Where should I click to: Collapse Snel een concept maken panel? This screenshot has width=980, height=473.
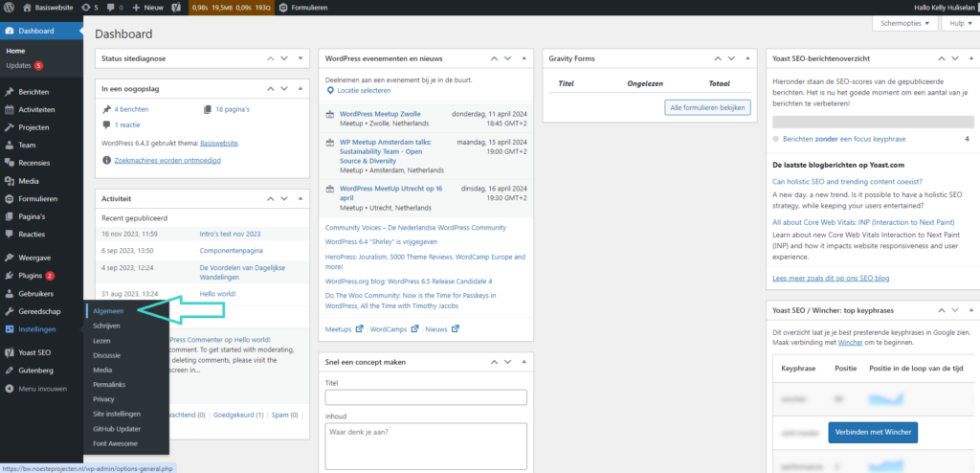tap(523, 362)
